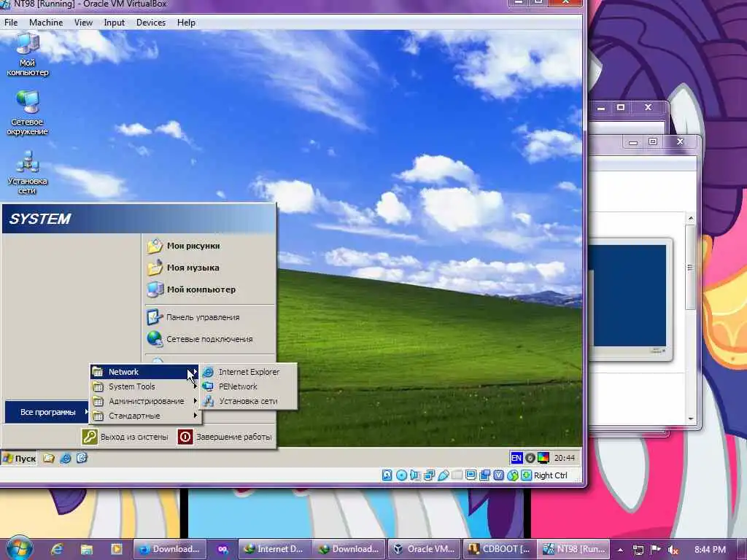Expand Все программы in start menu

tap(47, 412)
